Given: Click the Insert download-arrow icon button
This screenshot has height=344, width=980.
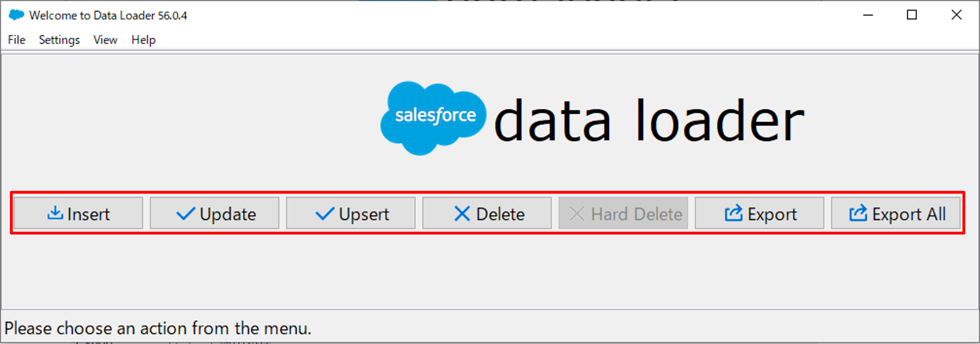Looking at the screenshot, I should coord(78,213).
